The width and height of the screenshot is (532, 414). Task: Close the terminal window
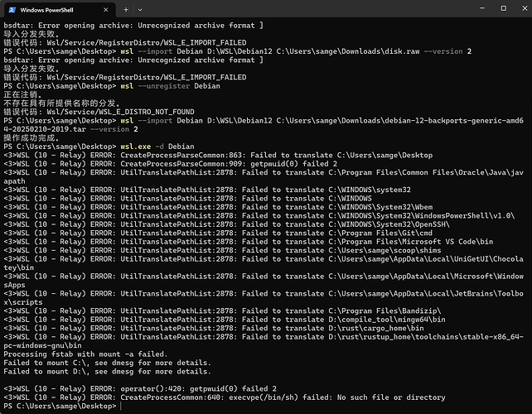(525, 8)
